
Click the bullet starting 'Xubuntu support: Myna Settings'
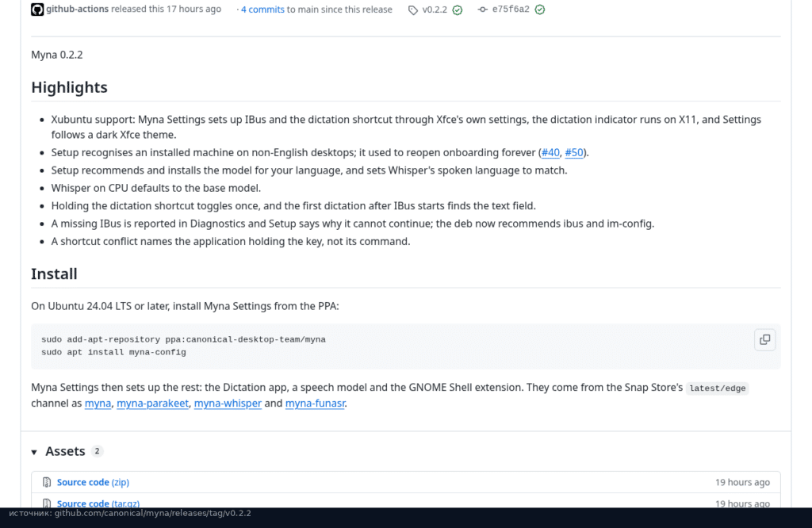[x=406, y=127]
